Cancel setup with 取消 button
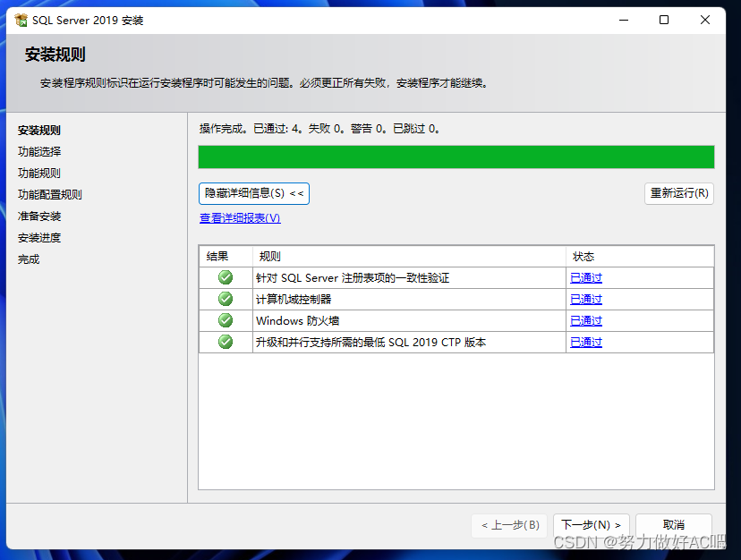This screenshot has width=741, height=560. (674, 525)
